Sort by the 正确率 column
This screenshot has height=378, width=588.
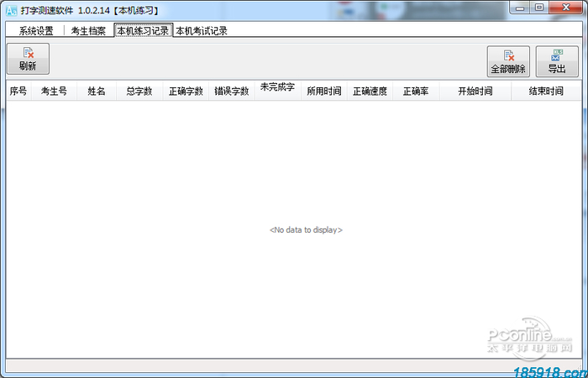(x=416, y=91)
